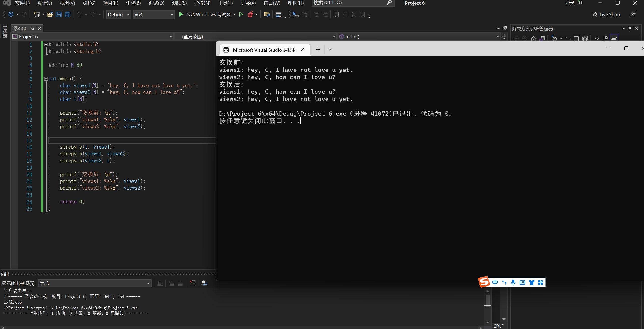Click the Find in Files folder icon
Screen dimensions: 644x329
[267, 14]
